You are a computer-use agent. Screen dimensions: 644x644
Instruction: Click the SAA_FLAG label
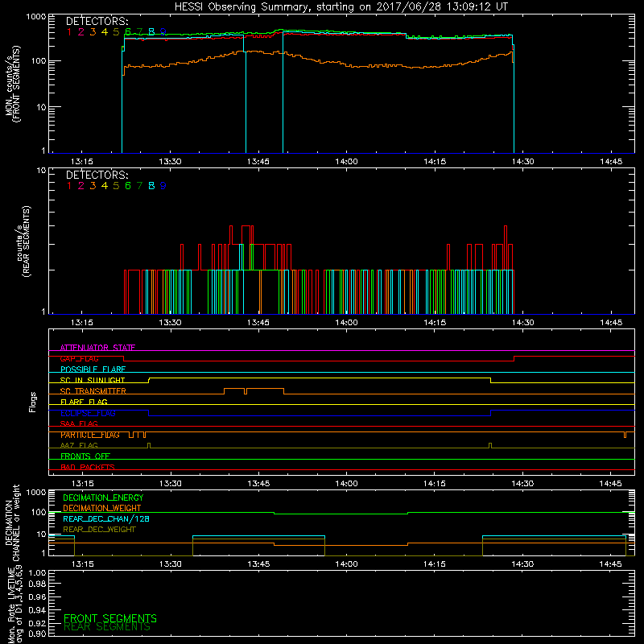point(79,424)
